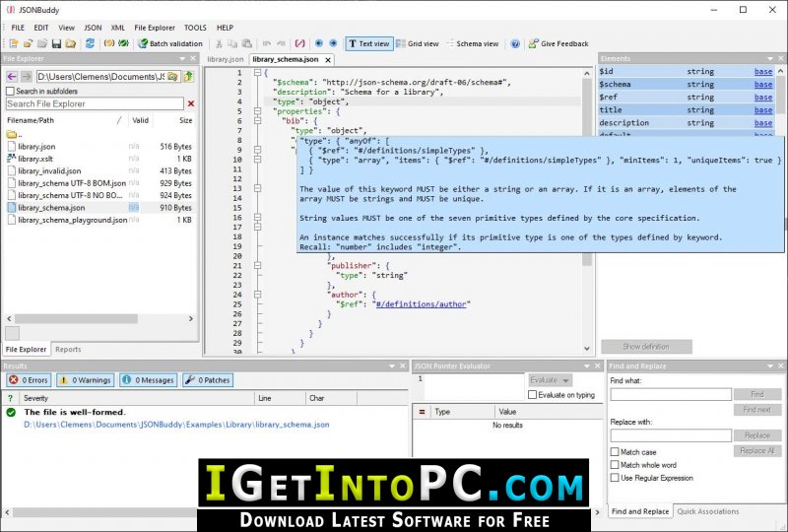The image size is (788, 532).
Task: Click the Open file toolbar icon
Action: tap(29, 43)
